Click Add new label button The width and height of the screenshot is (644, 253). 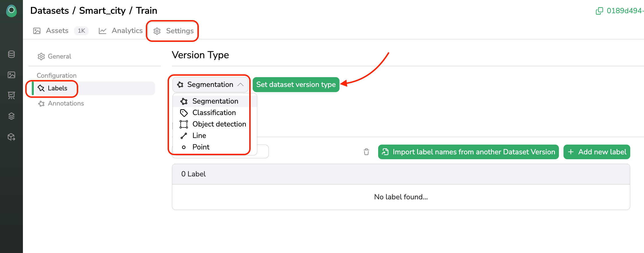tap(597, 152)
